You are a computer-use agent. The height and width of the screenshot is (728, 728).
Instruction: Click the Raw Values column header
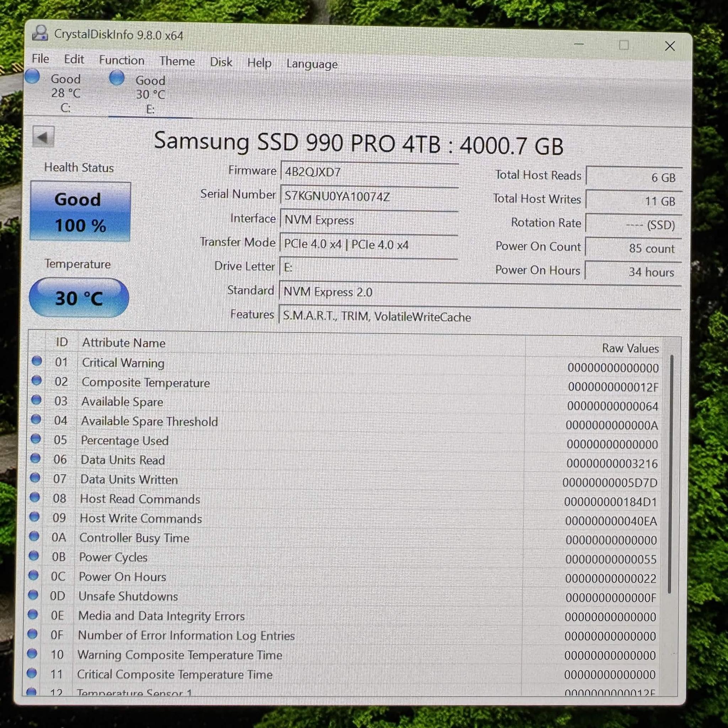[x=630, y=348]
